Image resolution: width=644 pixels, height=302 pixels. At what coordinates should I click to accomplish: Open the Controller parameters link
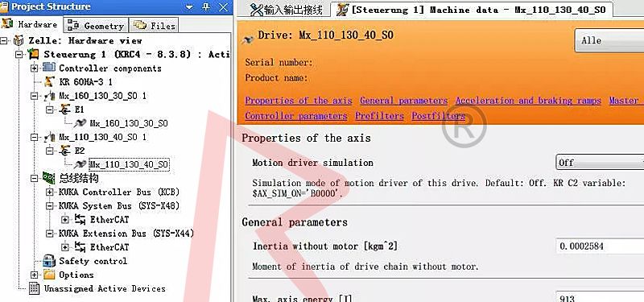296,116
